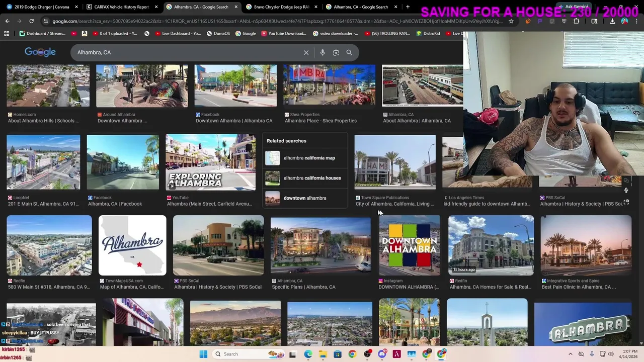Open the Shea Properties Alhambra Place image
This screenshot has height=362, width=644.
tap(329, 85)
